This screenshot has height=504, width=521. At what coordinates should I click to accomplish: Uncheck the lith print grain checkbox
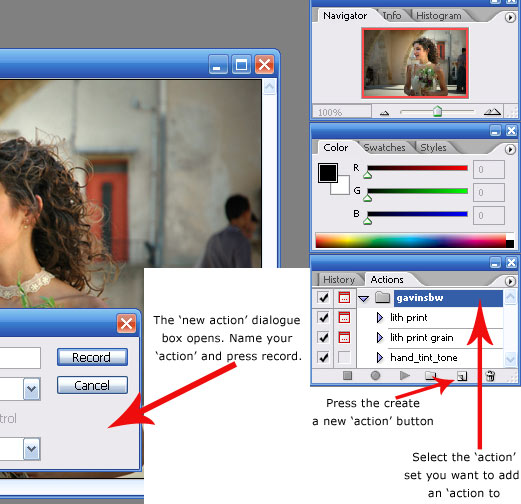323,337
